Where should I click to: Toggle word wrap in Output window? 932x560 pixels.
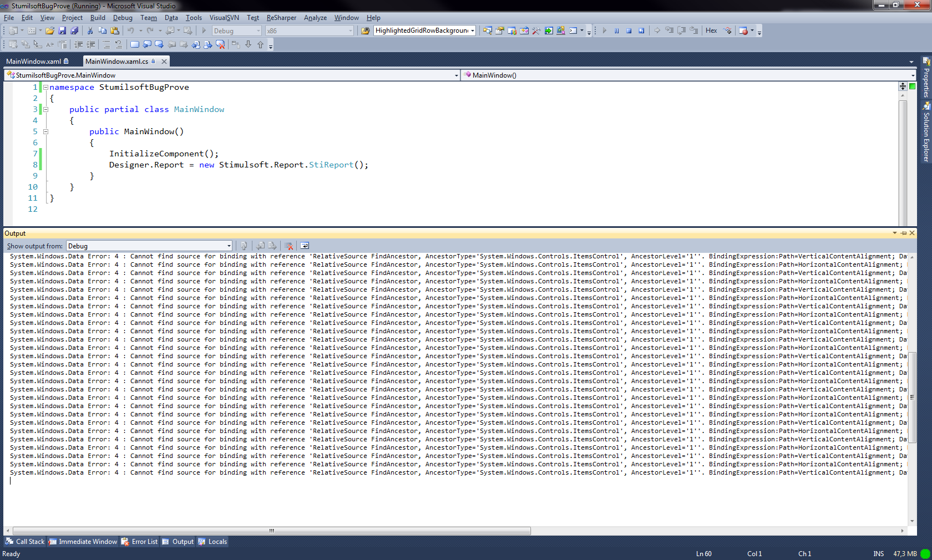click(305, 246)
